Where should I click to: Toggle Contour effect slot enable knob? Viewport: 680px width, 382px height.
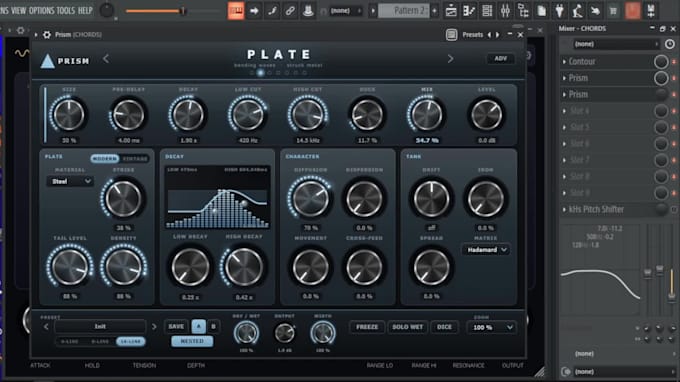tap(661, 62)
